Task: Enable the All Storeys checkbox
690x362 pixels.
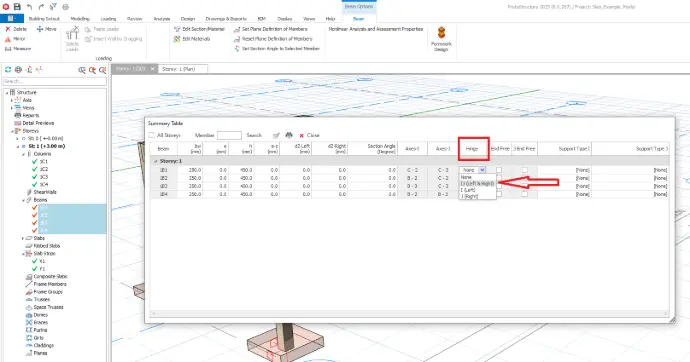Action: pos(151,135)
